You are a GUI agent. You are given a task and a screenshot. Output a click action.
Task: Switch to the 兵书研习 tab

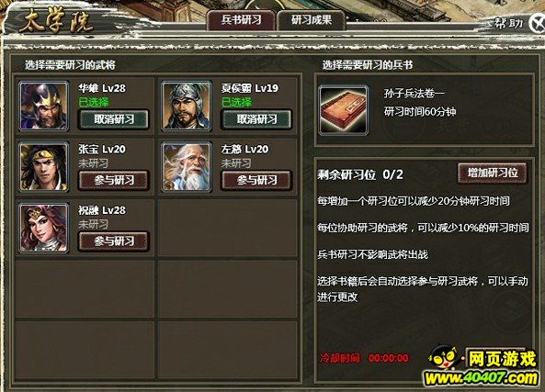coord(241,20)
